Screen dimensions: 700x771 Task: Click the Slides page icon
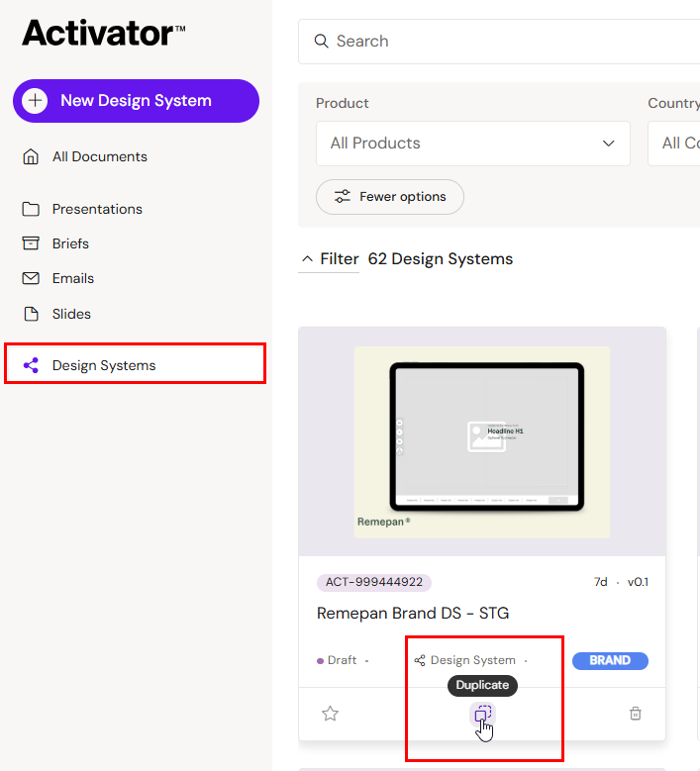pos(31,314)
